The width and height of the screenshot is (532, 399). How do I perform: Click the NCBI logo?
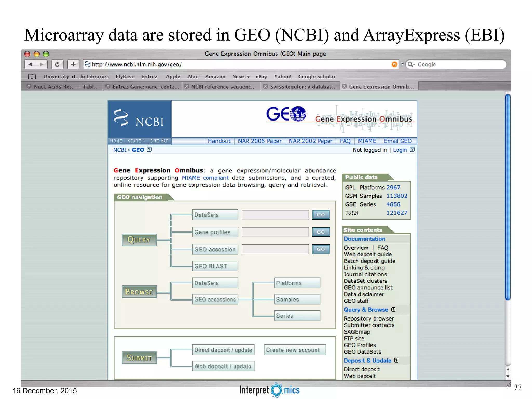tap(139, 119)
